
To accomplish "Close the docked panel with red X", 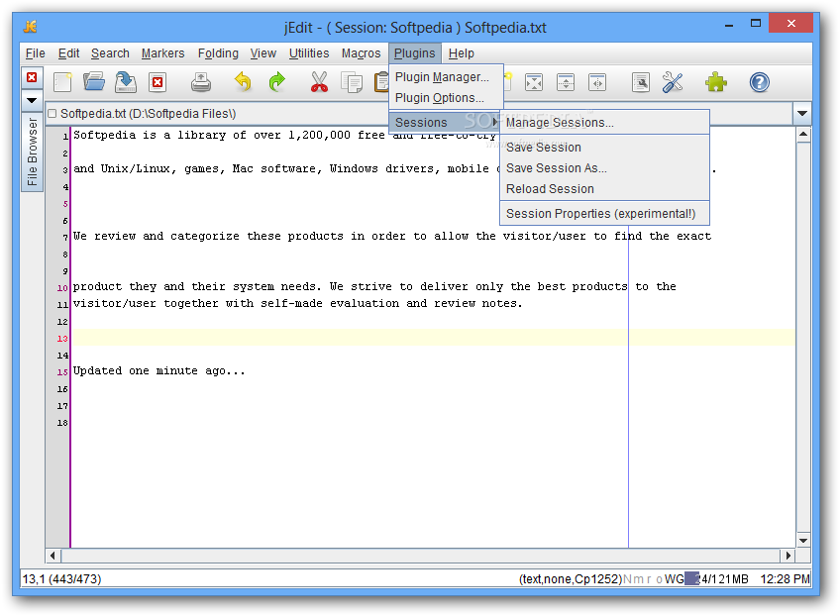I will 32,77.
